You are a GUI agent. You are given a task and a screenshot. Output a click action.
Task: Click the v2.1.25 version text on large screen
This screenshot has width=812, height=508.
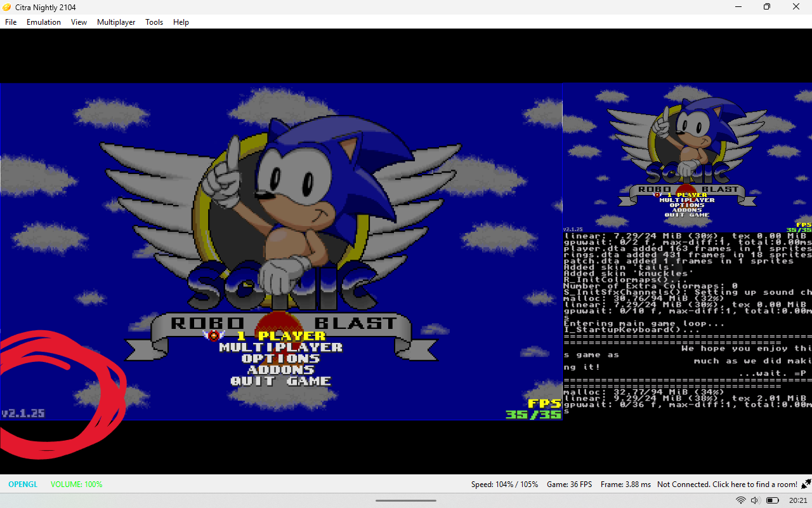coord(23,413)
